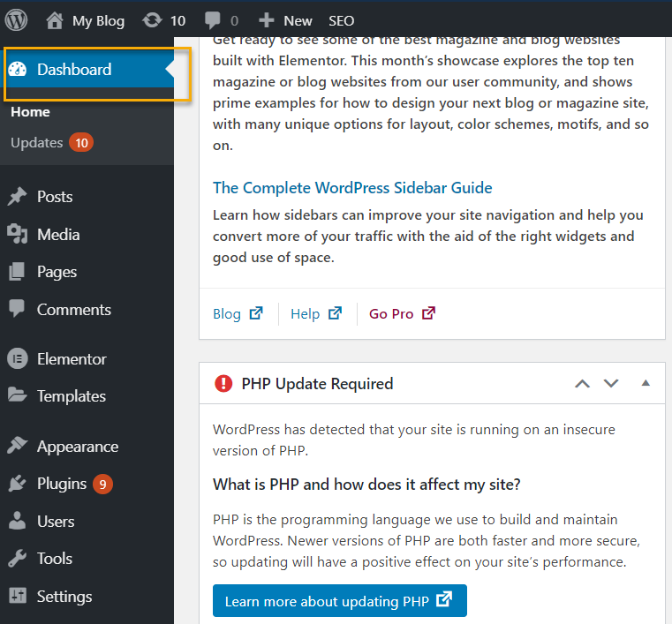Open the Templates menu
The height and width of the screenshot is (624, 672).
click(72, 396)
